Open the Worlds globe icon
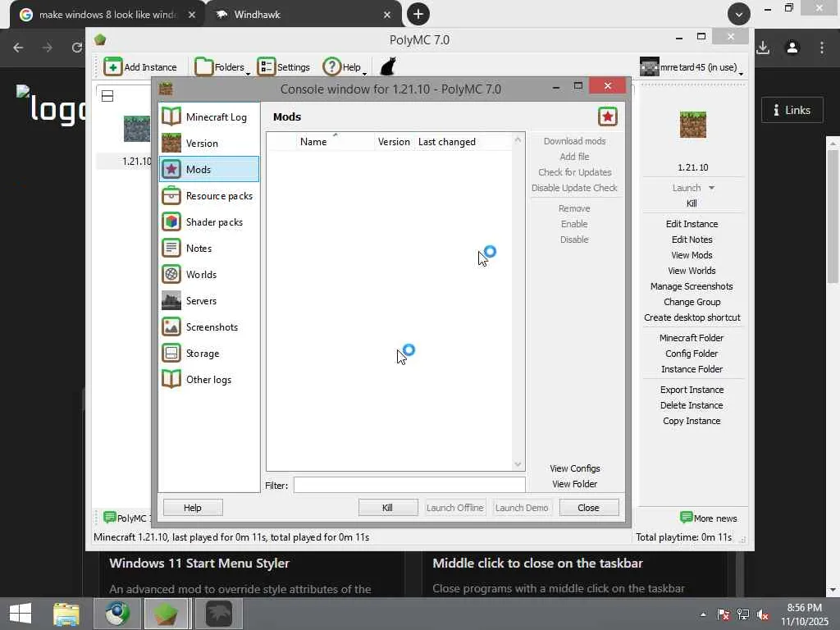The image size is (840, 630). pyautogui.click(x=171, y=274)
